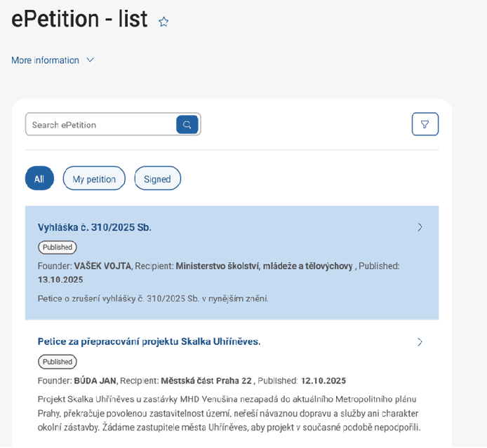Viewport: 487px width, 448px height.
Task: Click recipient Městská část Praha 22
Action: (x=206, y=381)
